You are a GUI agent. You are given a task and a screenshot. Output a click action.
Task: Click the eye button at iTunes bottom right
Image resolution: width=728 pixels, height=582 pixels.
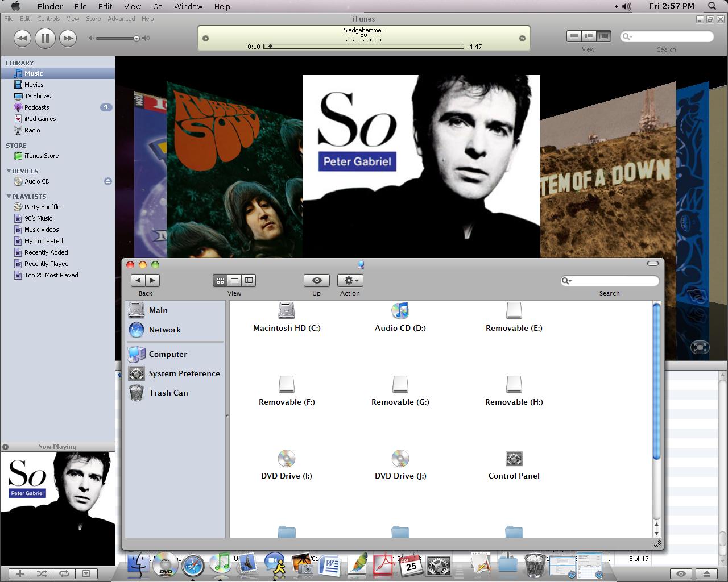point(681,573)
